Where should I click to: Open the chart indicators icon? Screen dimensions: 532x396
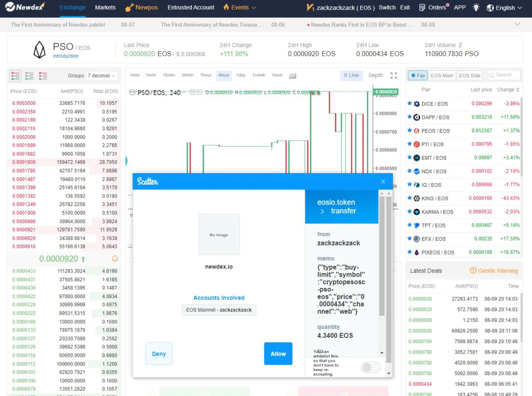click(293, 75)
